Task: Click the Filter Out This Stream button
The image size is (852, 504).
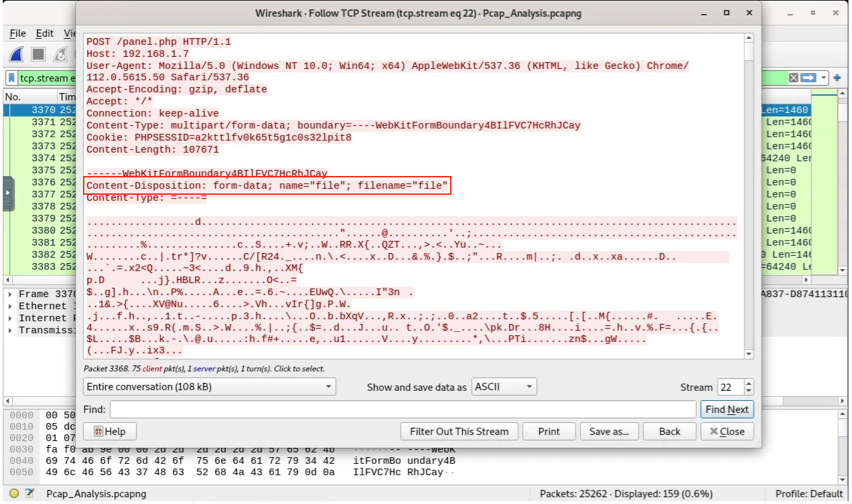Action: 459,432
